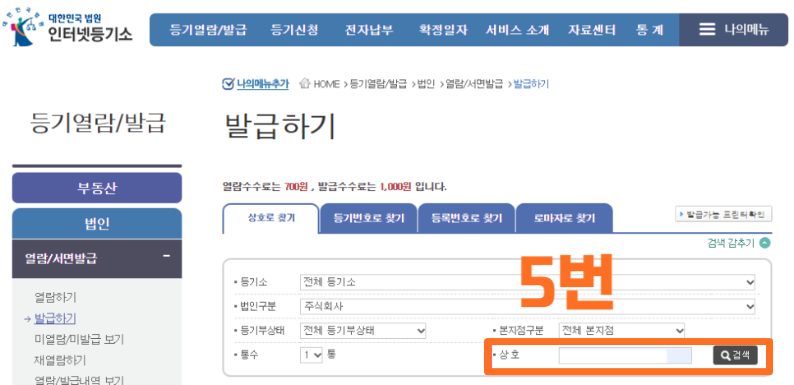
Task: Tick the 나의메뉴추가 checkmark icon
Action: [228, 84]
